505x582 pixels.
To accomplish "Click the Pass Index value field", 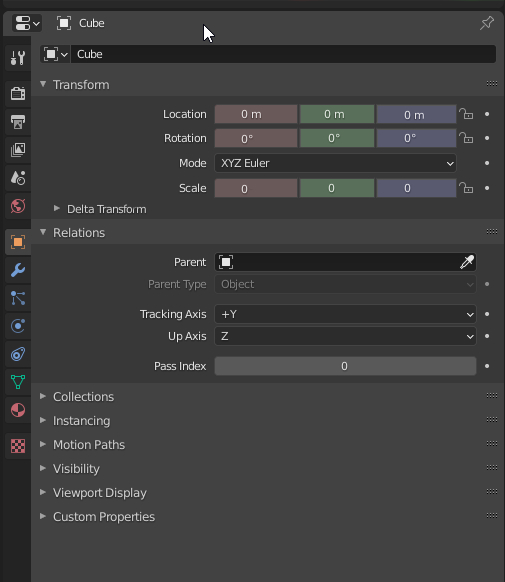I will (345, 366).
